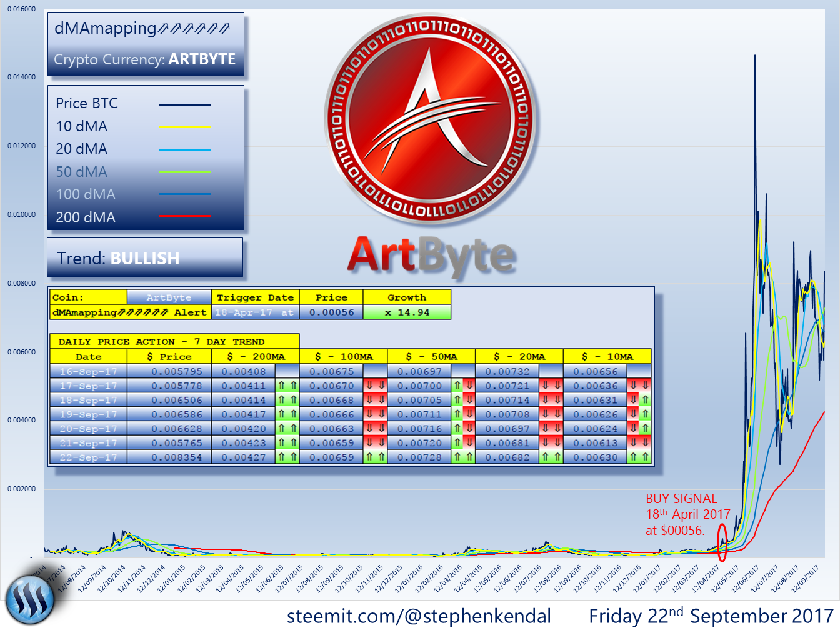The width and height of the screenshot is (840, 630).
Task: Select red down arrows for 17-Sep-17 10MA
Action: click(x=639, y=386)
